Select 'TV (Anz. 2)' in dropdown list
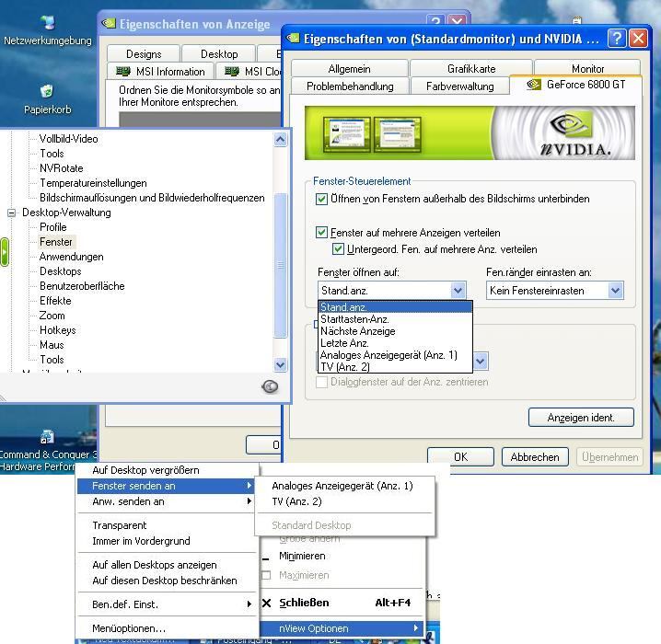661x644 pixels. [x=395, y=366]
